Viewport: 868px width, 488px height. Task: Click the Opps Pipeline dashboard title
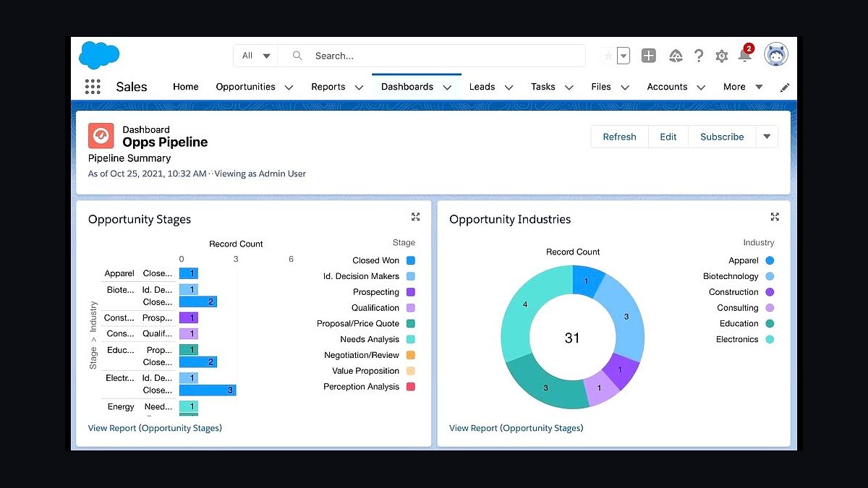165,142
